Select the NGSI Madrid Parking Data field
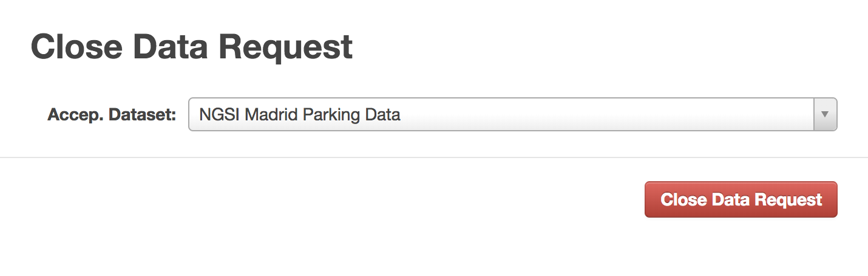 click(513, 114)
